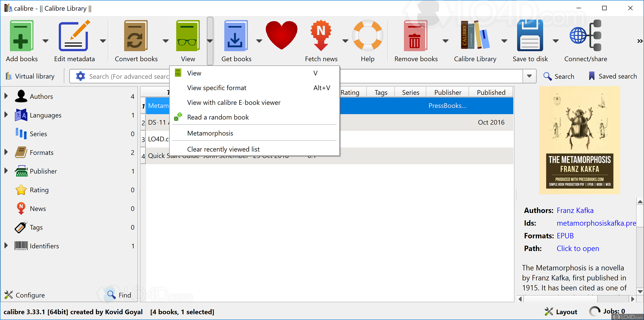Click Fetch news icon
644x320 pixels.
coord(321,36)
